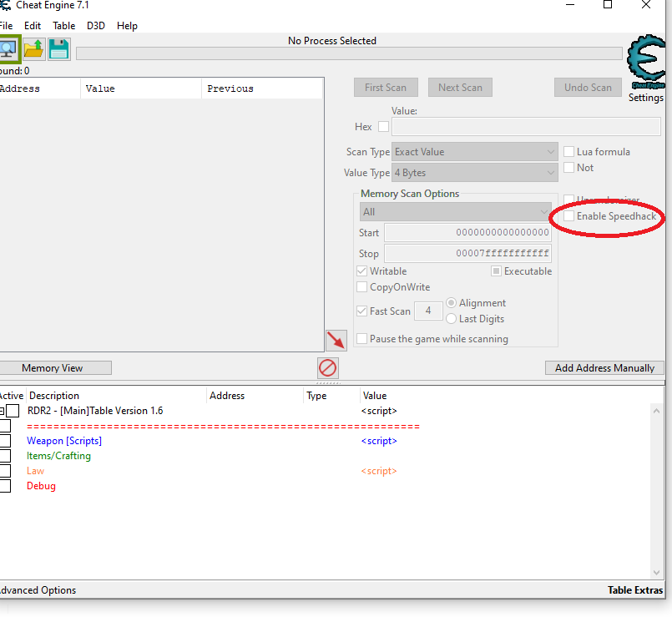The image size is (672, 617).
Task: Select the Law row text
Action: point(35,471)
